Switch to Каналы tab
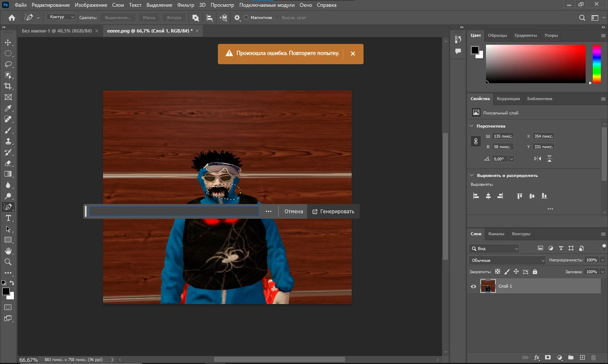 pyautogui.click(x=496, y=234)
